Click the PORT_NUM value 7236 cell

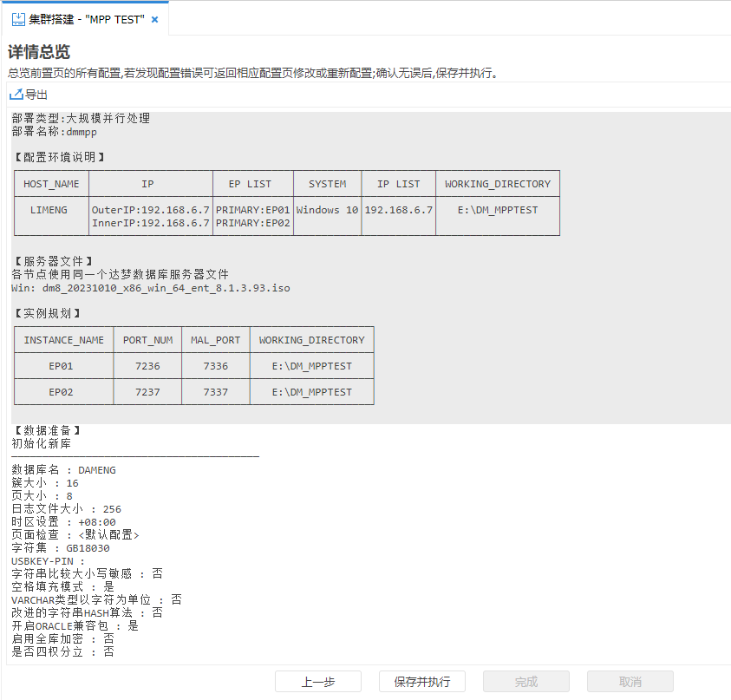tap(147, 365)
